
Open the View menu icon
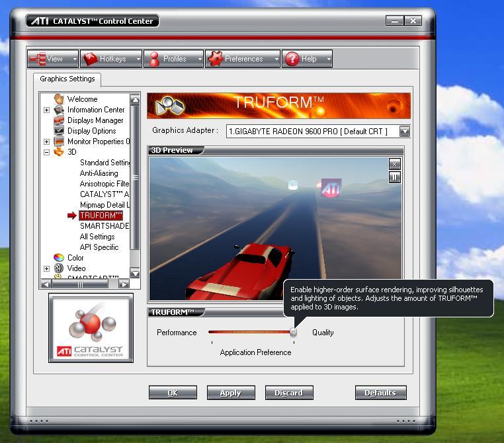click(x=38, y=59)
